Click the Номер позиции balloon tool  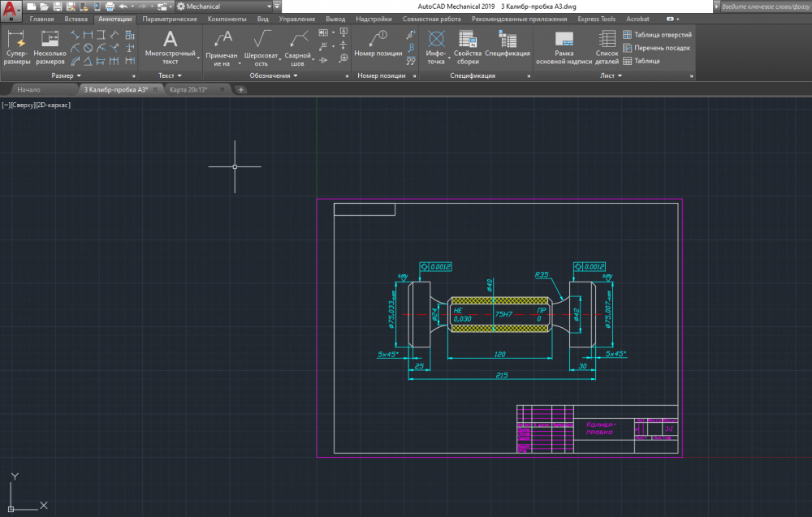click(x=379, y=43)
